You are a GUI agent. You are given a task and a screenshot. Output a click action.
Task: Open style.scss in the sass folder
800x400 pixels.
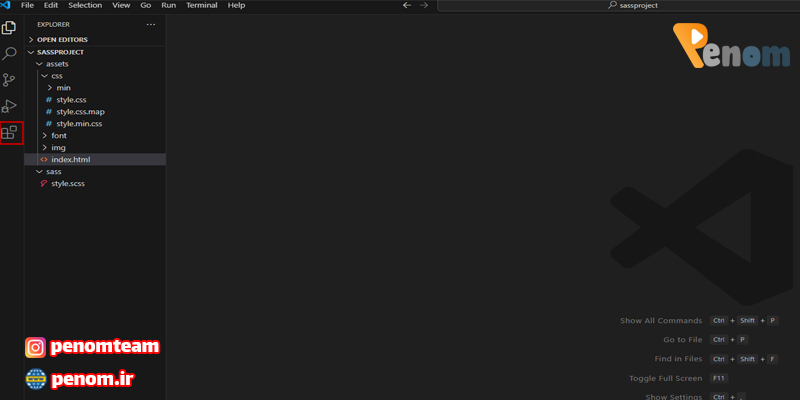point(68,184)
